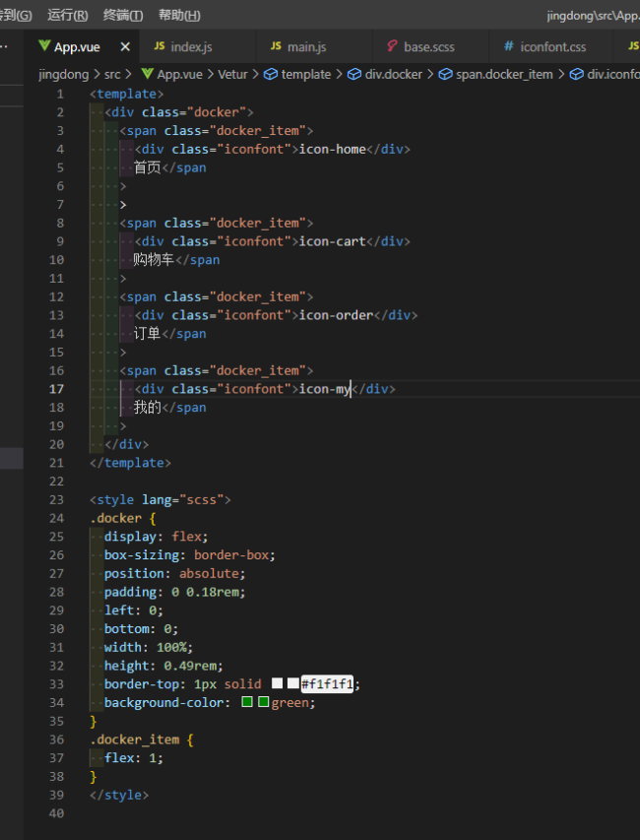Click the position: absolute declaration
The height and width of the screenshot is (840, 640).
[175, 573]
